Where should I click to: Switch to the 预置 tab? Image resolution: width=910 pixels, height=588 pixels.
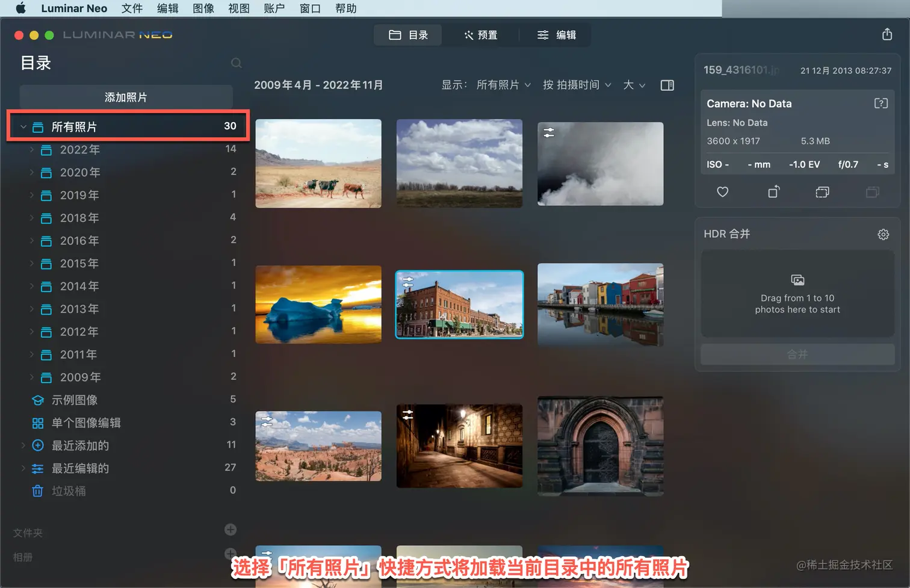coord(480,35)
